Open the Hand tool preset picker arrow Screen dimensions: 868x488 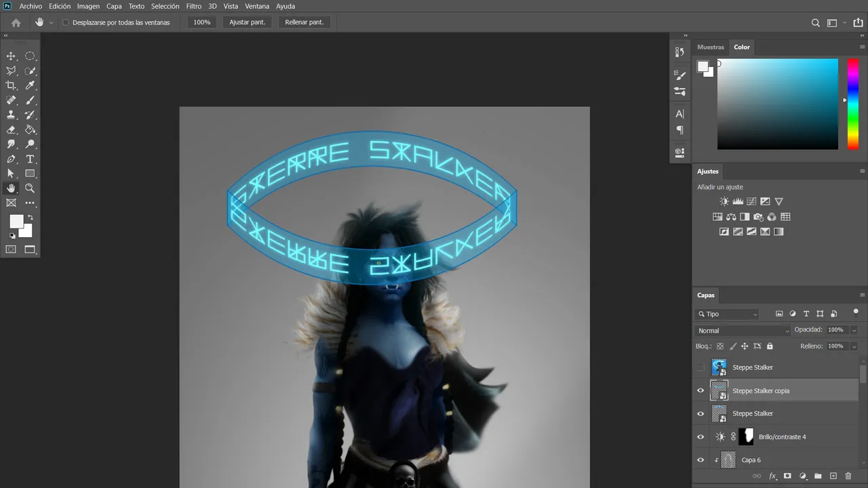click(x=51, y=22)
